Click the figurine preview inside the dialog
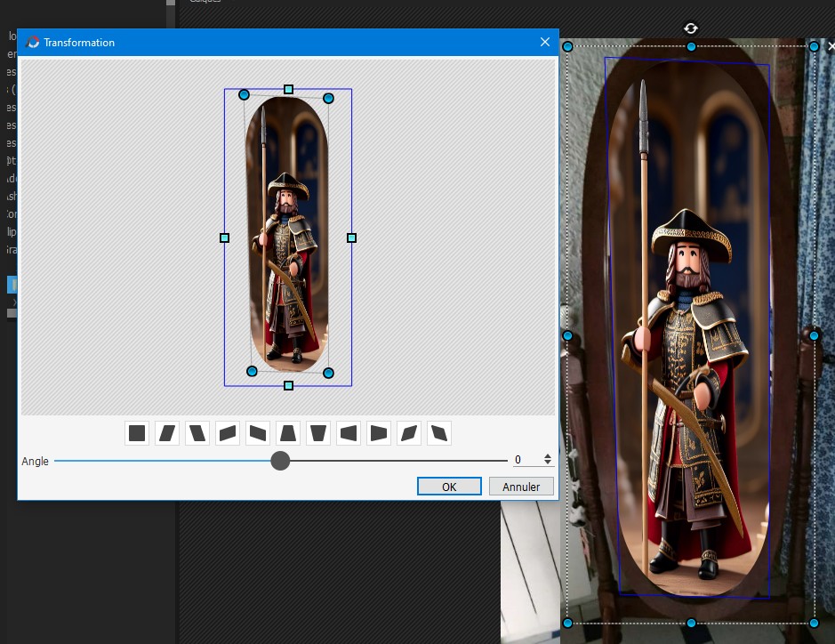 (x=287, y=234)
